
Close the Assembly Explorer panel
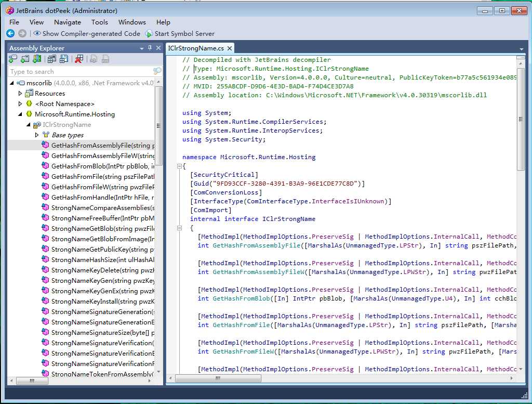(x=158, y=48)
